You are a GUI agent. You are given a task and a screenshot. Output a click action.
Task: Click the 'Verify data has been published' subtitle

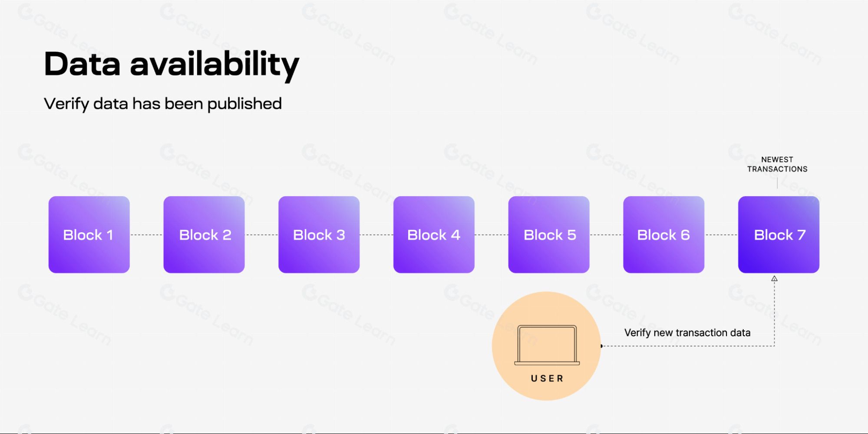coord(163,104)
